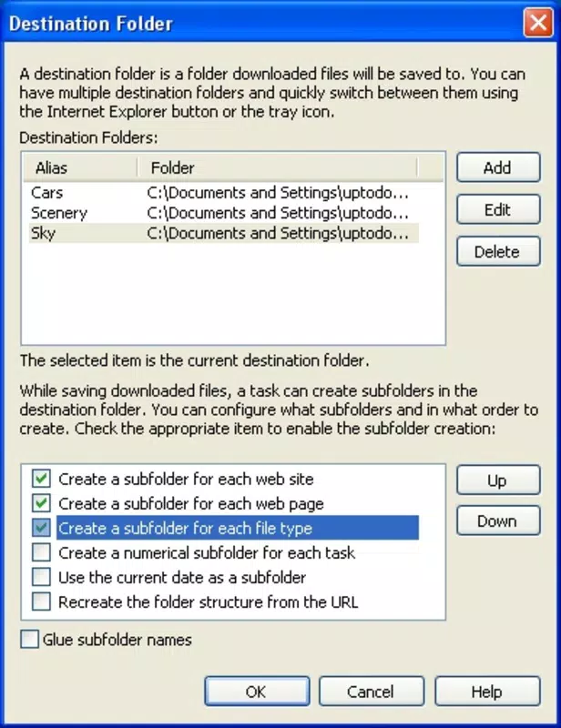Sort list by the Alias column header
The height and width of the screenshot is (728, 561).
click(80, 167)
